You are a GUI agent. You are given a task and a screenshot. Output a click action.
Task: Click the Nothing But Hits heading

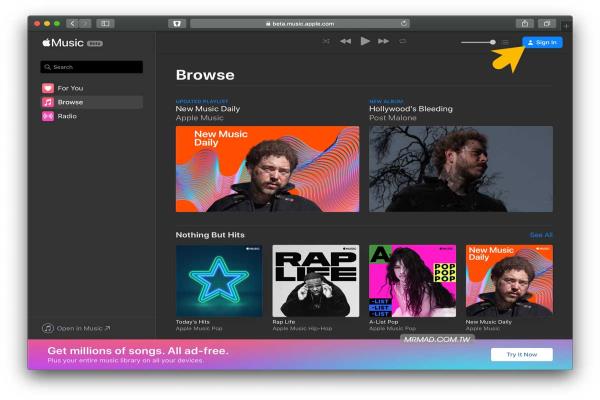(x=210, y=235)
